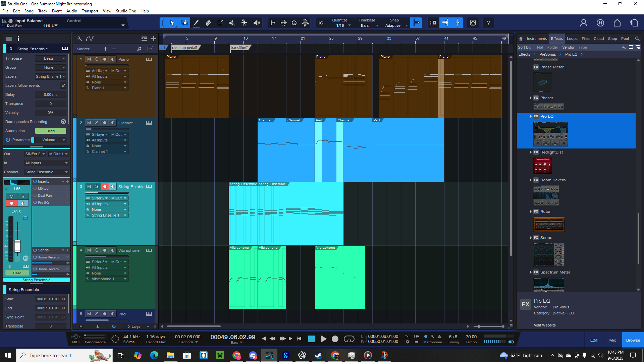
Task: Select the Paint (pencil) tool
Action: coord(196,23)
